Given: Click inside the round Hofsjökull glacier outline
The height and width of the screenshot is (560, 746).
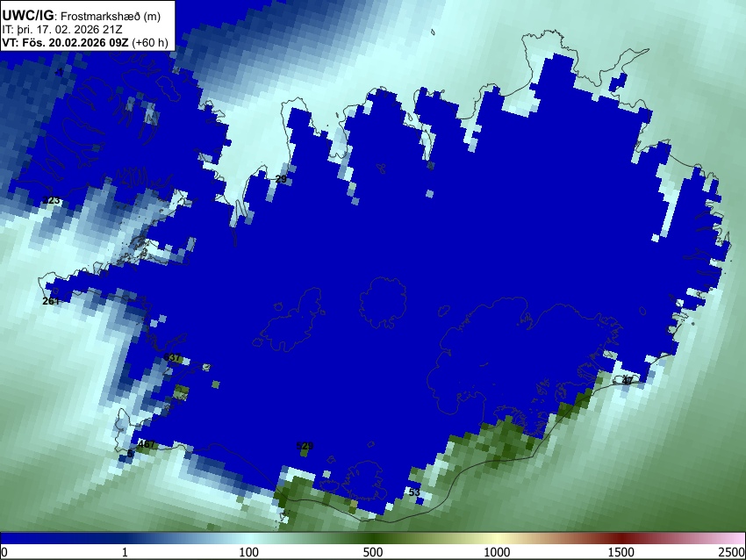Looking at the screenshot, I should [x=383, y=303].
